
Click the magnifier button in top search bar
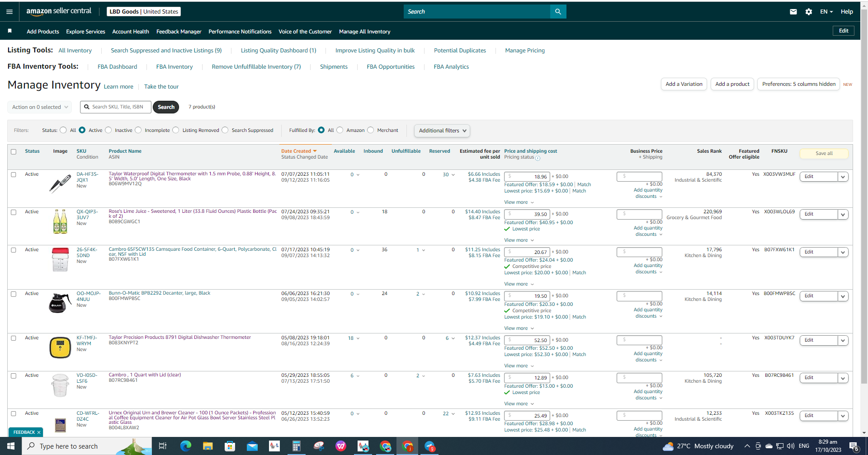coord(558,12)
